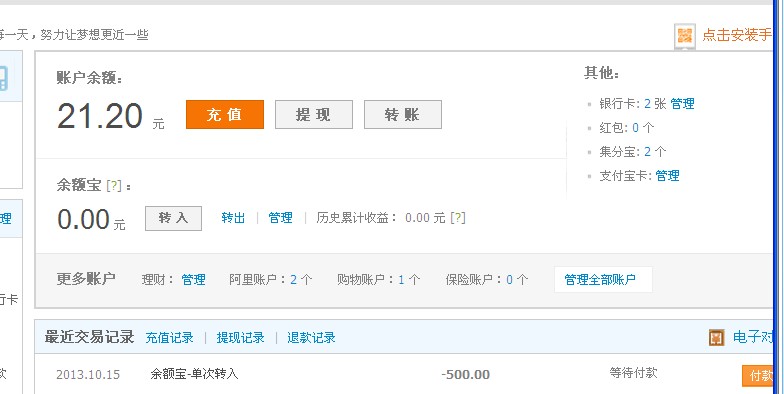Click the 电子对账单 link
Image resolution: width=784 pixels, height=394 pixels.
(753, 337)
